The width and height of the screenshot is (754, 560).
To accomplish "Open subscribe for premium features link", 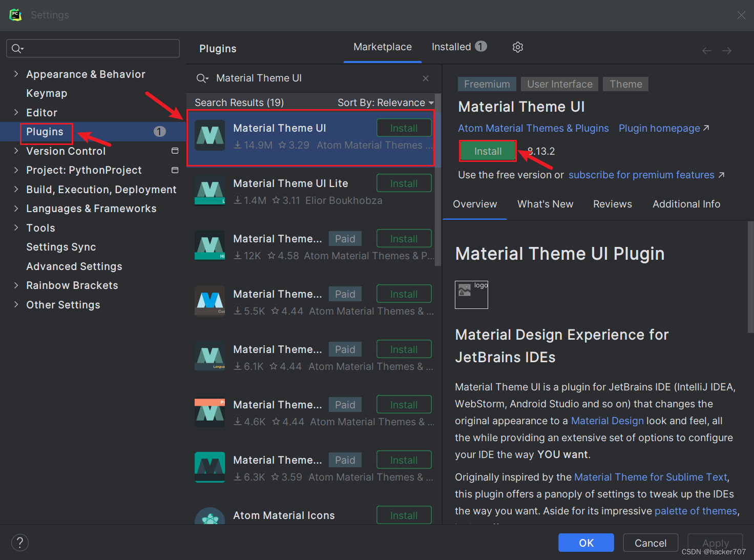I will pyautogui.click(x=646, y=175).
